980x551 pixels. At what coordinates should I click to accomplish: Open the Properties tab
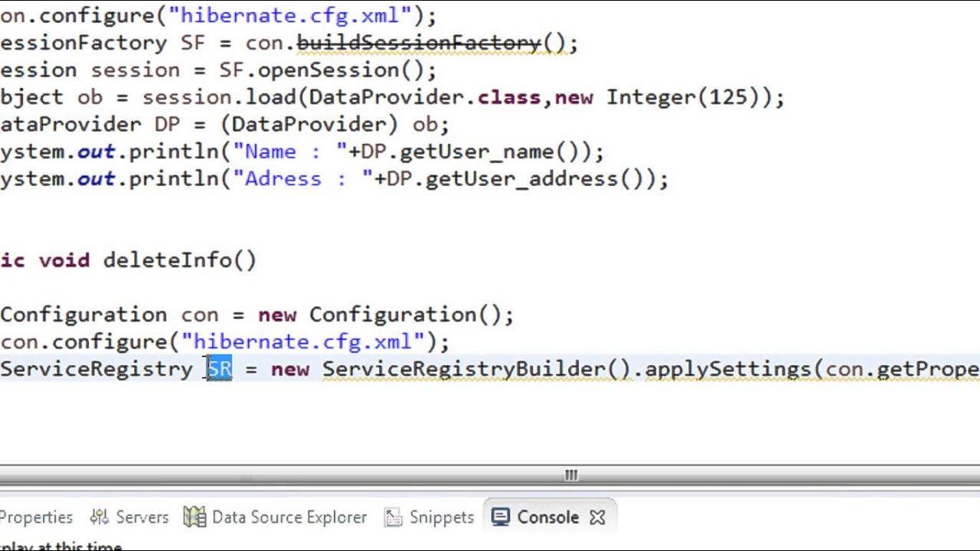36,517
